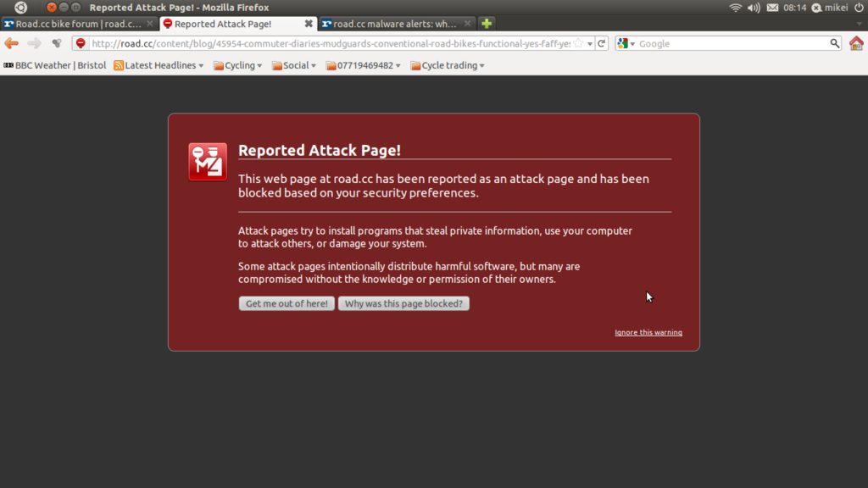
Task: Expand the Cycle trading bookmarks folder
Action: click(x=448, y=65)
